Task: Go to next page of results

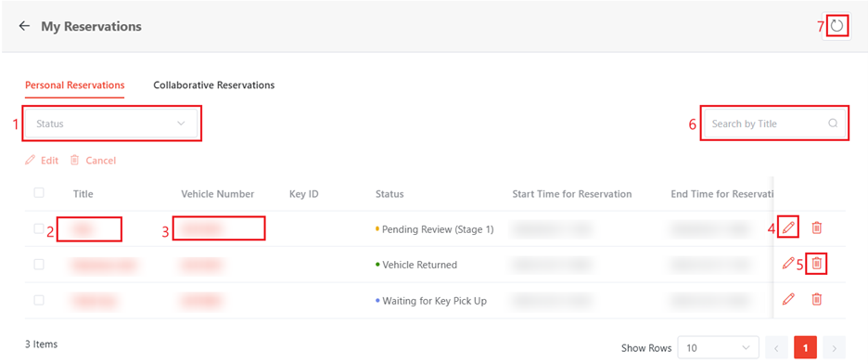Action: pyautogui.click(x=834, y=348)
